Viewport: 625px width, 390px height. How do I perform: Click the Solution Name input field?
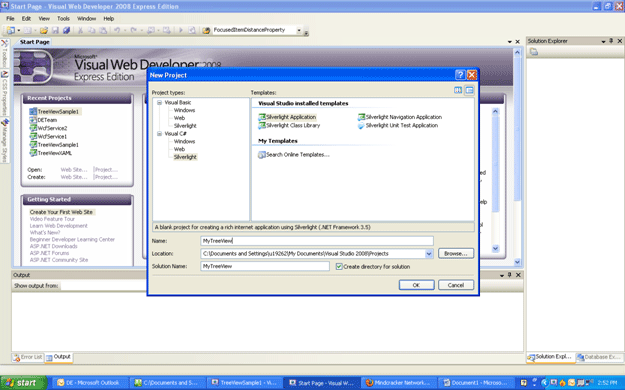[265, 266]
